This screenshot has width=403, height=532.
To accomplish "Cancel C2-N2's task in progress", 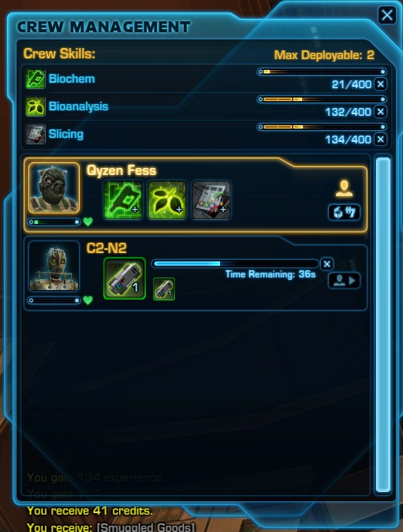I will click(x=327, y=264).
